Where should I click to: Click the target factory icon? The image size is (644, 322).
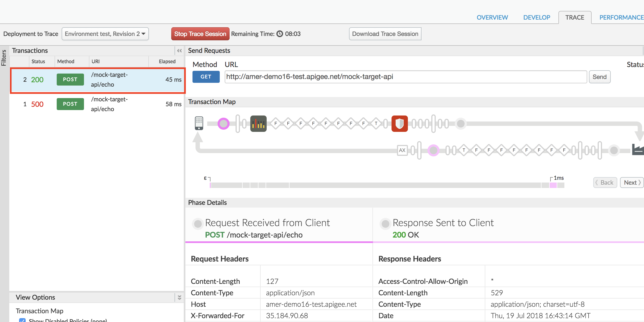[x=638, y=150]
